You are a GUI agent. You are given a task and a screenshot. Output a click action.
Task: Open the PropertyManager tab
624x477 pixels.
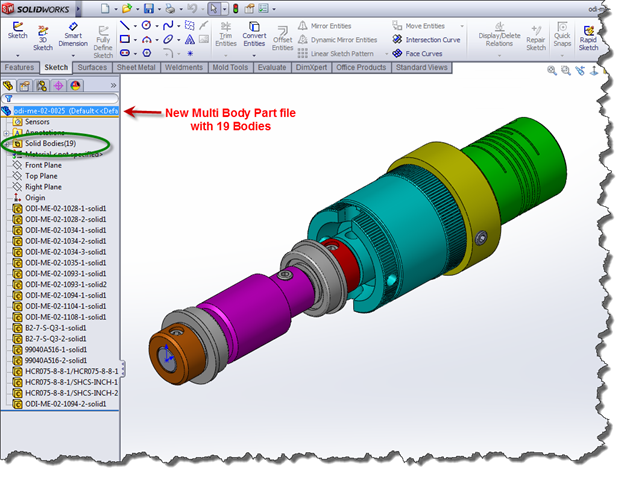[25, 86]
